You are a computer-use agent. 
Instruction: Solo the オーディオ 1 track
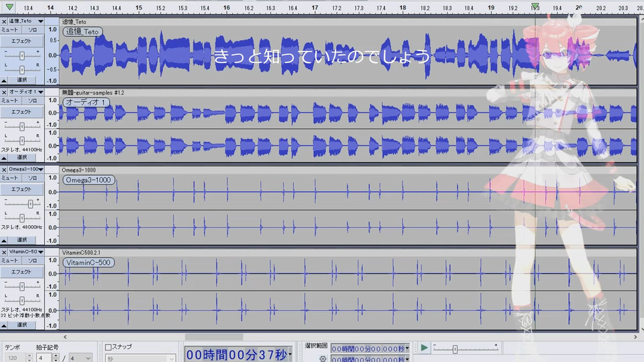click(x=32, y=101)
